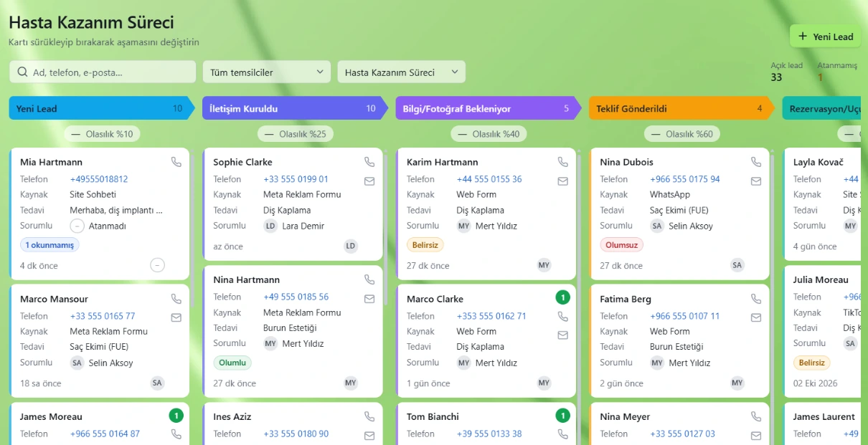The image size is (868, 445).
Task: Select the İletişim Kuruldu stage header
Action: pos(296,108)
